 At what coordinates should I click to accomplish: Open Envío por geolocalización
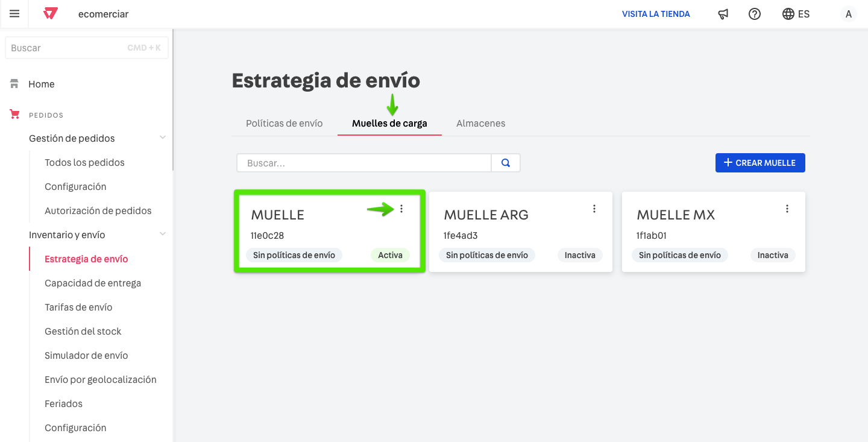pos(101,379)
